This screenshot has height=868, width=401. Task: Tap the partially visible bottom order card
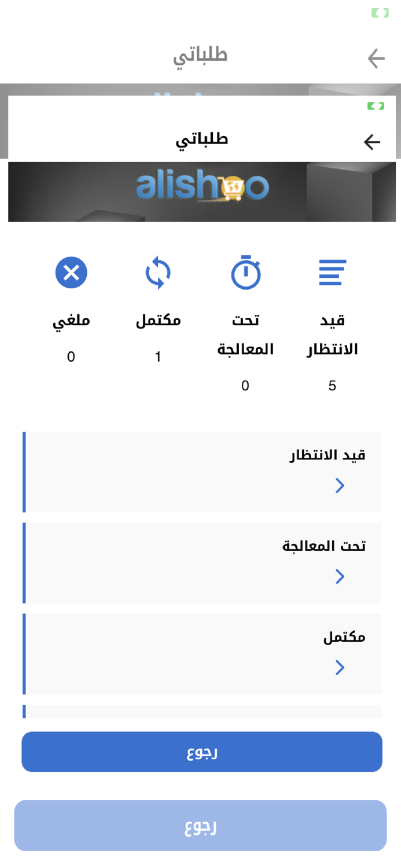click(x=203, y=711)
